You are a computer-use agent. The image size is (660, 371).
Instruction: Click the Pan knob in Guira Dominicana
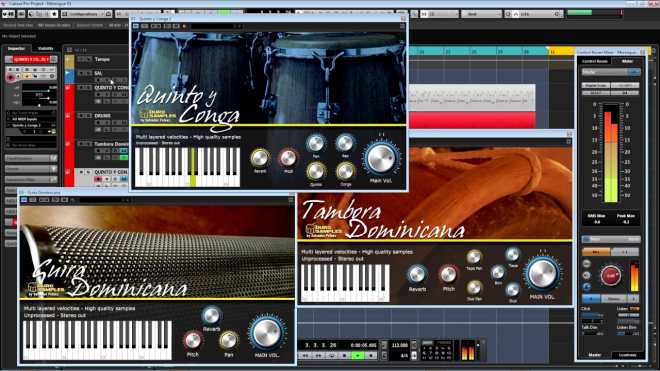(x=229, y=340)
